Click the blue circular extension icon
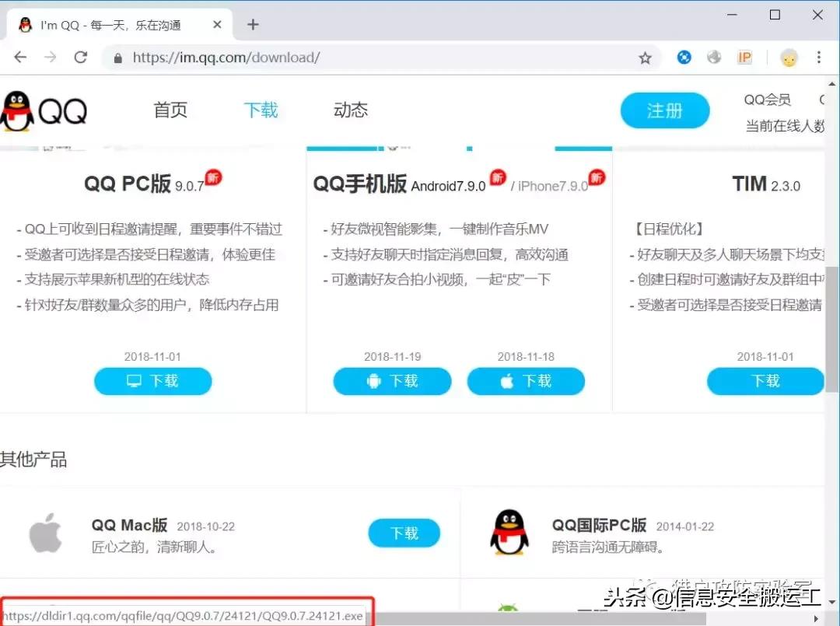The height and width of the screenshot is (626, 840). tap(684, 57)
